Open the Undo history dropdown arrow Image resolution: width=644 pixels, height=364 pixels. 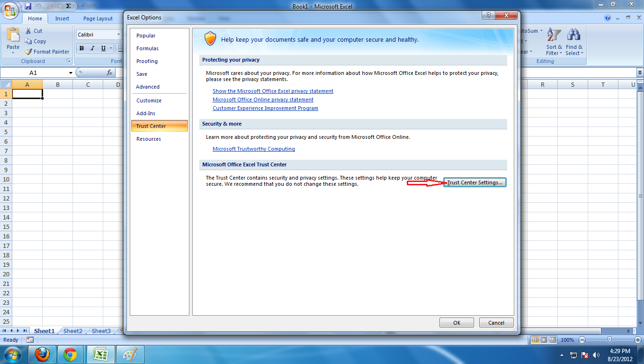45,6
